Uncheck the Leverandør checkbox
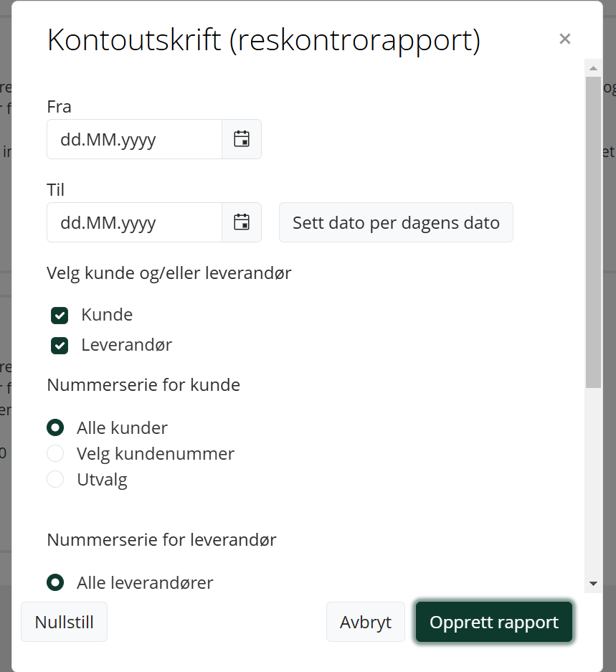 [60, 346]
